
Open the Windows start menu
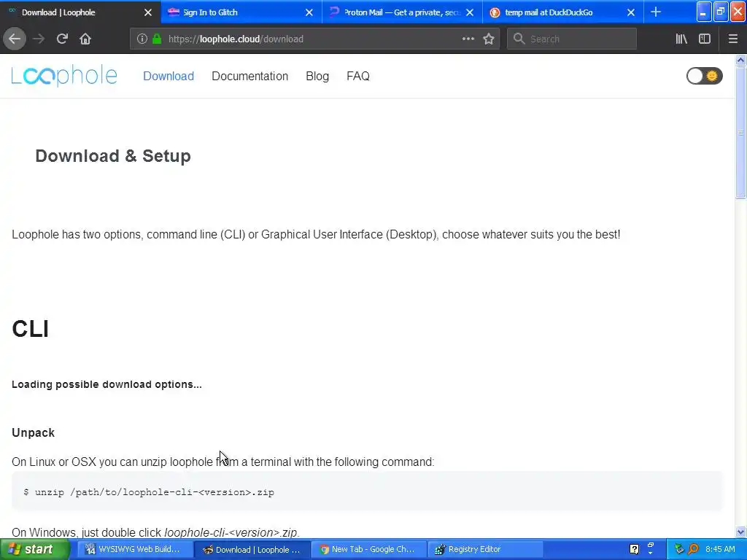coord(34,549)
